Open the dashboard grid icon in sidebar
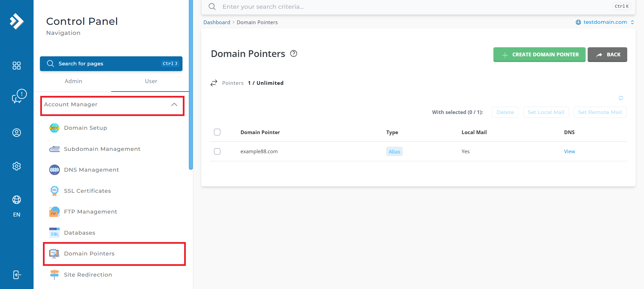This screenshot has width=644, height=289. coord(16,65)
